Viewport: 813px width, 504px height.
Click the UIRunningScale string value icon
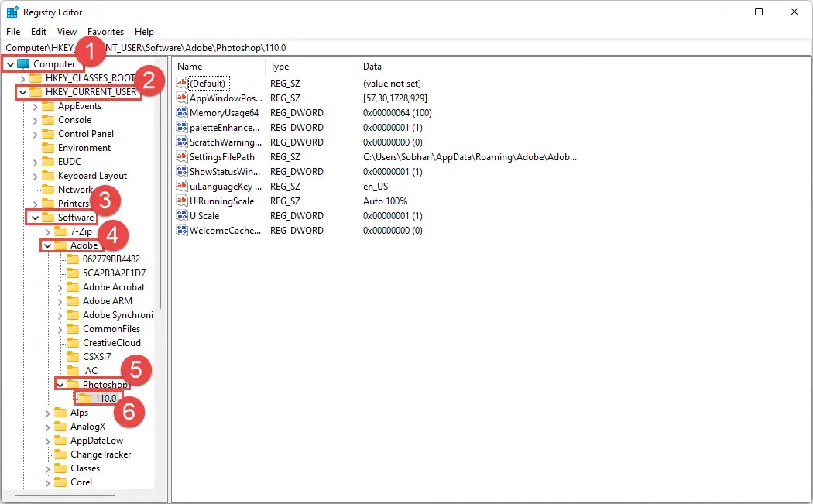pos(181,201)
